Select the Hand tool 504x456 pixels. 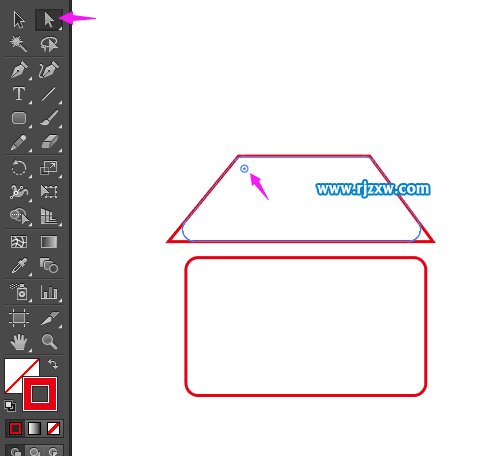[x=19, y=342]
